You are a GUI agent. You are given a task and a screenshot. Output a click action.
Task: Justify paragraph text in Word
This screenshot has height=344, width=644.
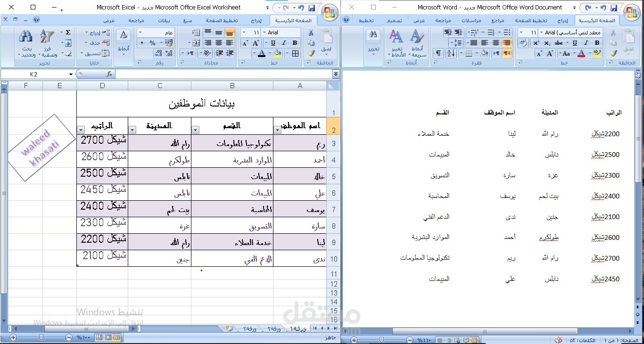point(474,43)
